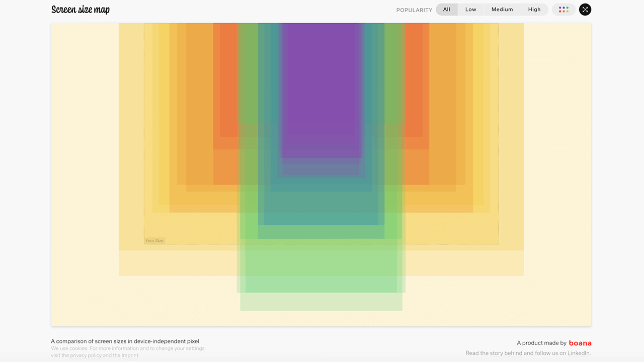The width and height of the screenshot is (644, 362).
Task: Show only High popularity screens
Action: click(x=534, y=10)
